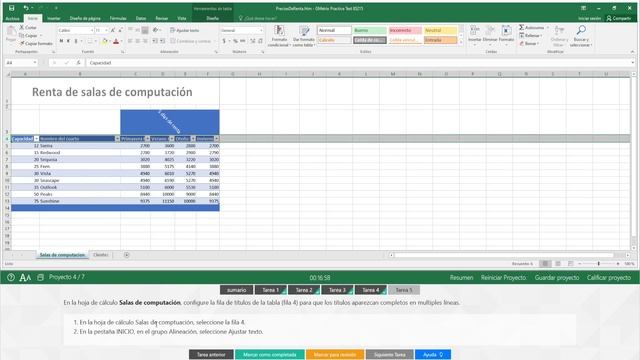Click the thousands separator (000) icon
Image resolution: width=640 pixels, height=360 pixels.
click(242, 41)
